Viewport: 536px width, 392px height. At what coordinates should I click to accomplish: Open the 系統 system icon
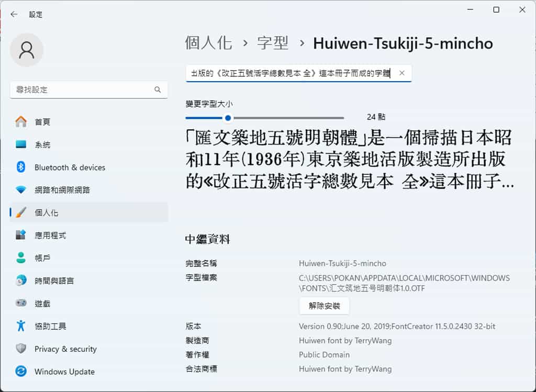point(21,144)
